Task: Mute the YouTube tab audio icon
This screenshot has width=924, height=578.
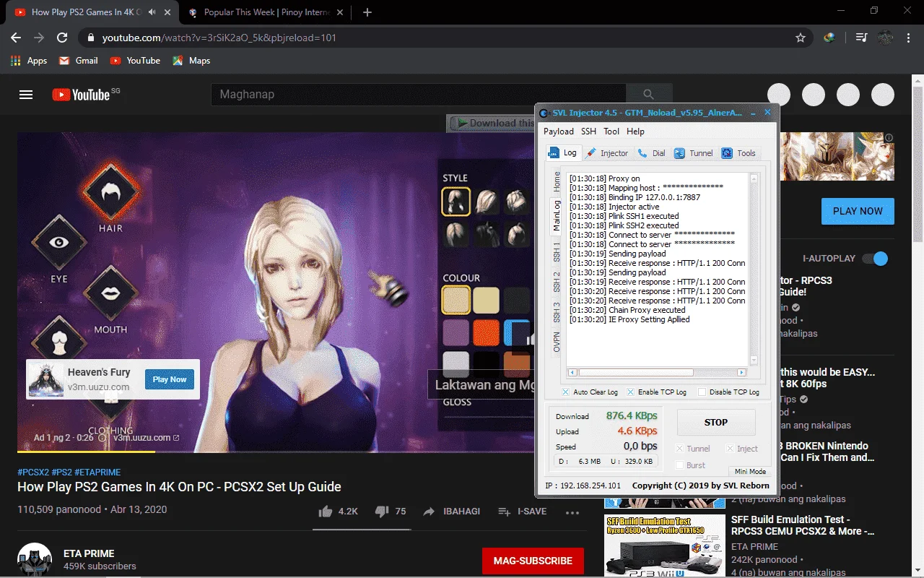Action: click(152, 12)
